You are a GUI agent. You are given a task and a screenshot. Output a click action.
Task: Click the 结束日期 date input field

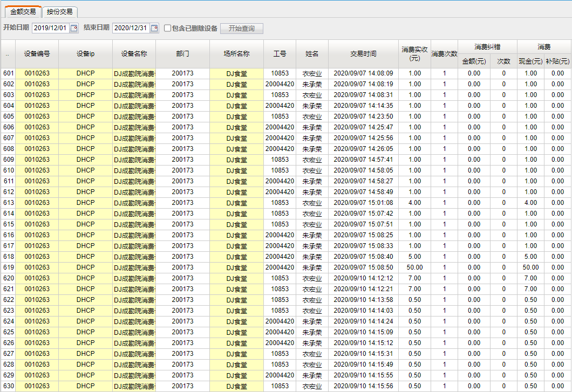click(x=131, y=28)
